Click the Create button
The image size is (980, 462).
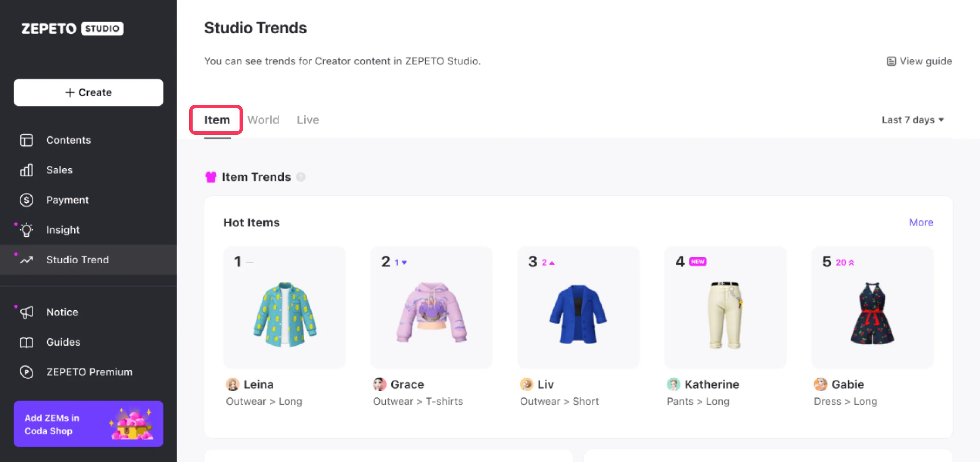click(88, 93)
